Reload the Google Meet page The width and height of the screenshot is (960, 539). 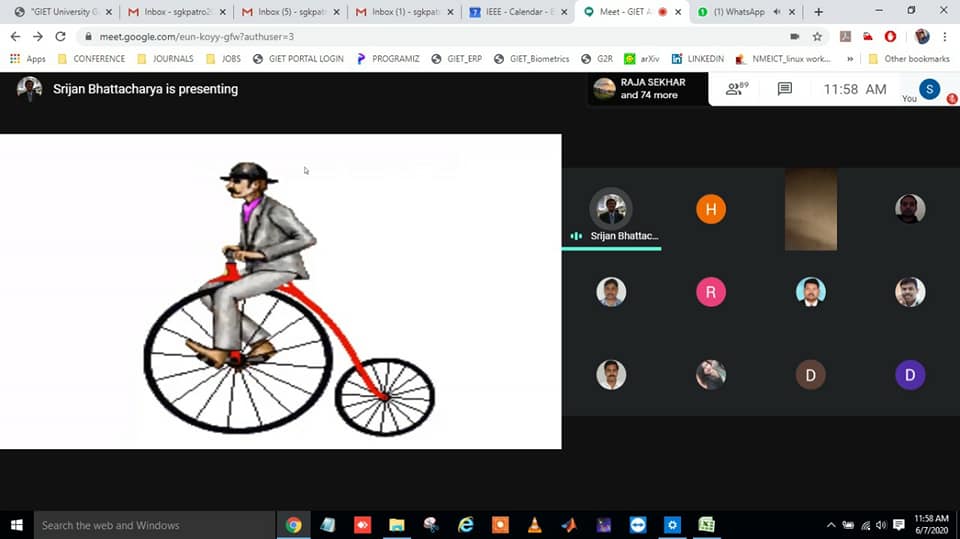(60, 36)
